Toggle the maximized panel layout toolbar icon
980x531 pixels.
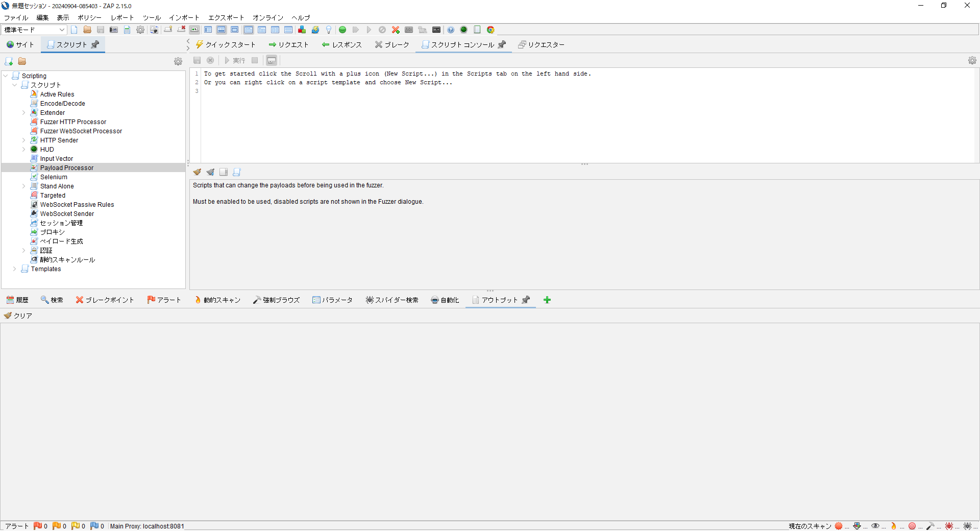[x=235, y=30]
